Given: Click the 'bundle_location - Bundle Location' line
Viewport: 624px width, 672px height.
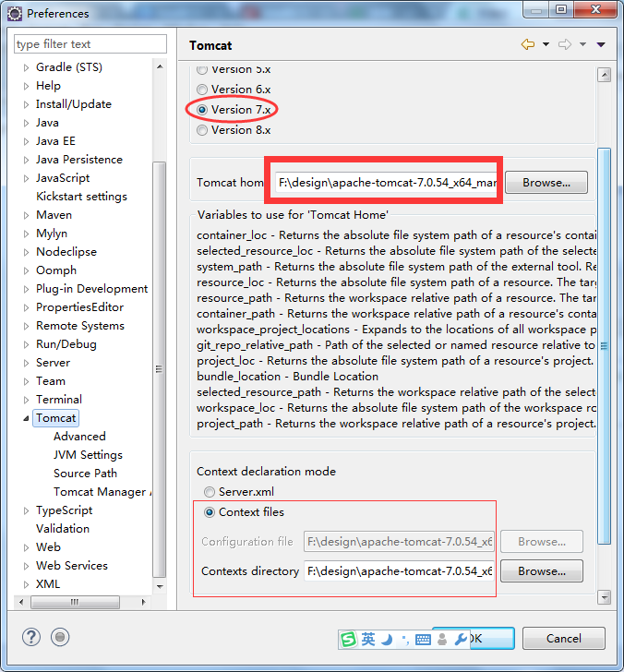Looking at the screenshot, I should coord(288,377).
